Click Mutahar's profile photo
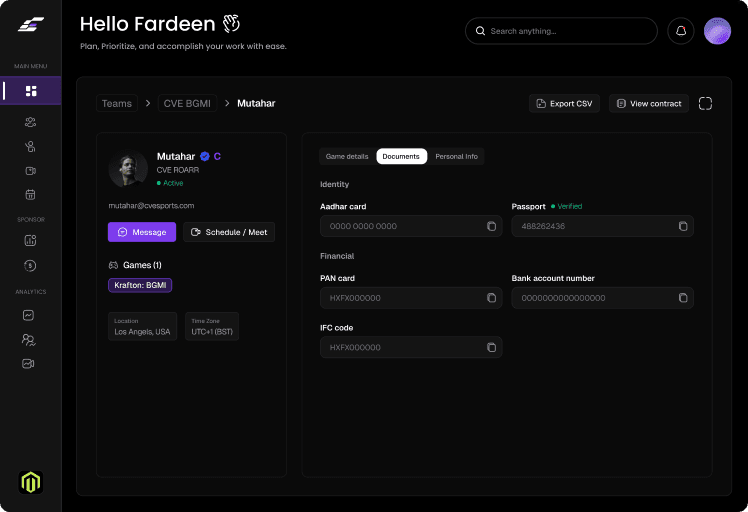Image resolution: width=748 pixels, height=512 pixels. (x=128, y=169)
